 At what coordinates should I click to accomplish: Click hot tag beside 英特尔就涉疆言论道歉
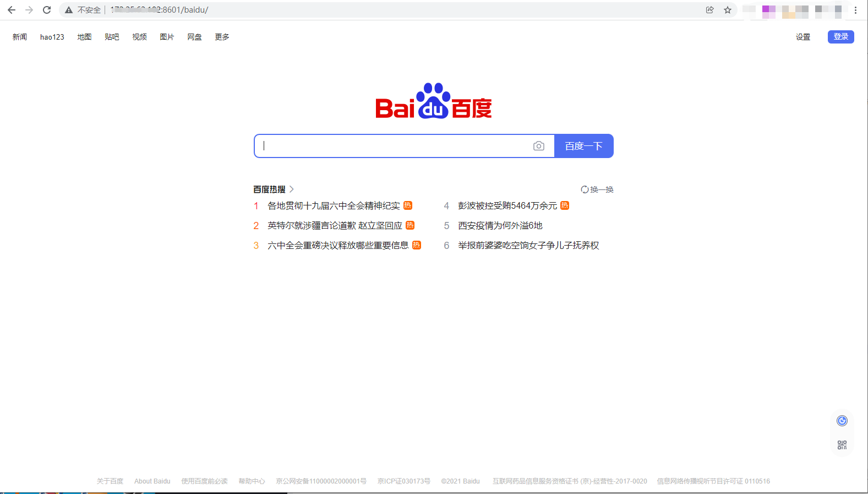click(x=410, y=225)
